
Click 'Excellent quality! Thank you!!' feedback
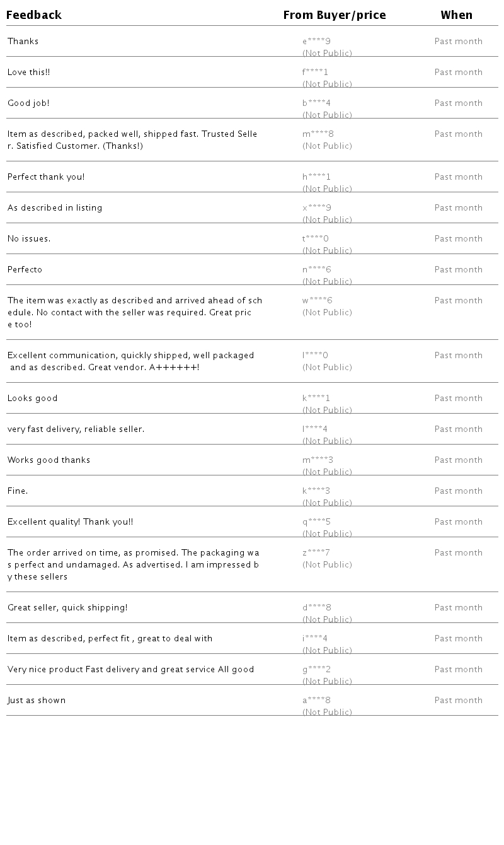click(x=70, y=522)
